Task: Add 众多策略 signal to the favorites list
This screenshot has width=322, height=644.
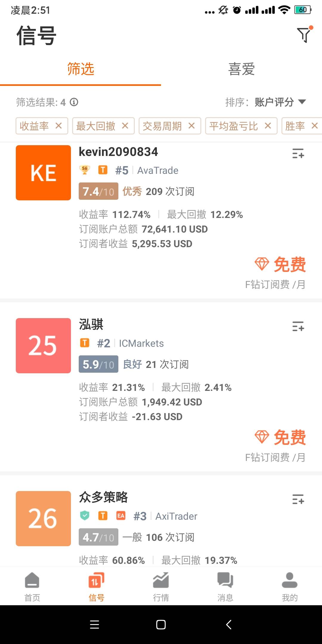Action: click(x=298, y=499)
